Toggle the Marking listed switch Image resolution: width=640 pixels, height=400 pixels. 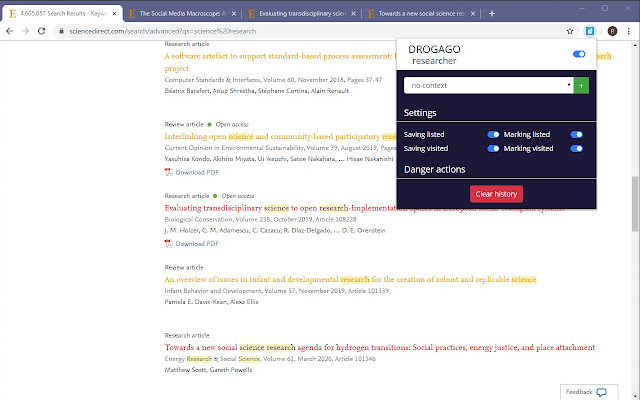(576, 134)
